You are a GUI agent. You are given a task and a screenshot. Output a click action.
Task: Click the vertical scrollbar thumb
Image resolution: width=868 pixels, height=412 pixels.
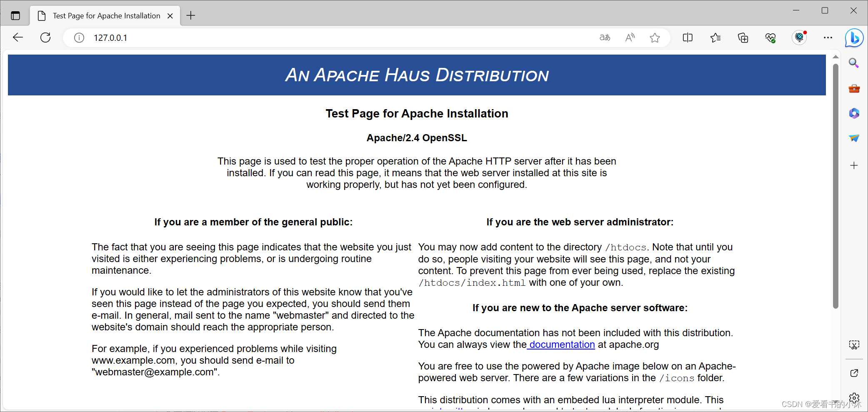835,186
